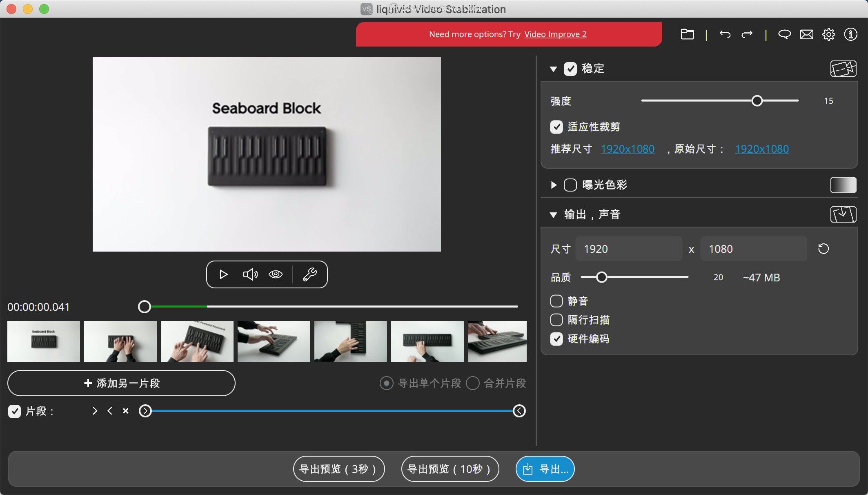Click the output icon beside 输出，声音
This screenshot has width=868, height=495.
(x=843, y=214)
